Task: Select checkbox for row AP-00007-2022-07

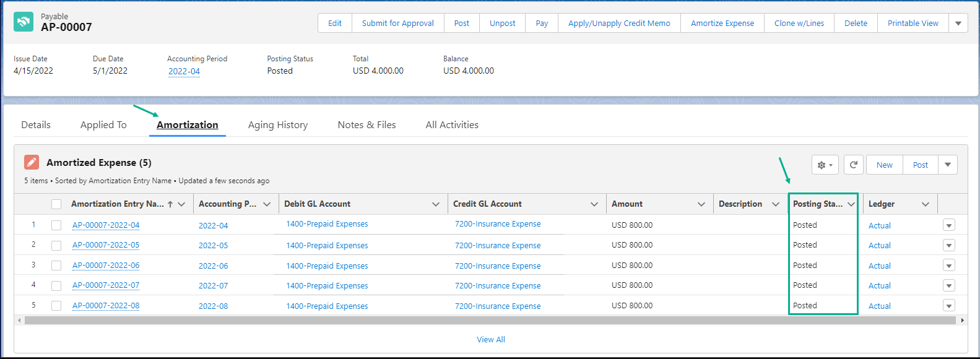Action: (x=56, y=286)
